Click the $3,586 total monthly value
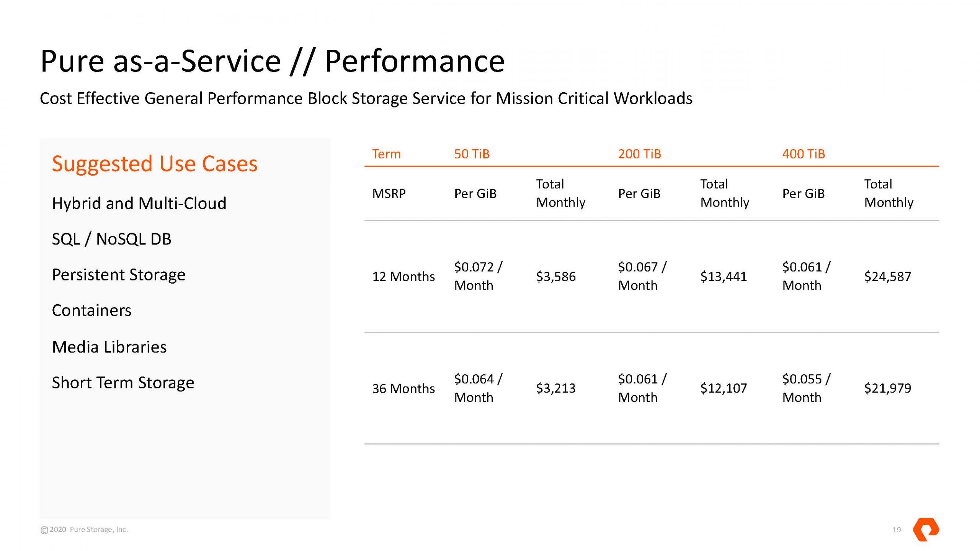980x551 pixels. click(x=555, y=276)
